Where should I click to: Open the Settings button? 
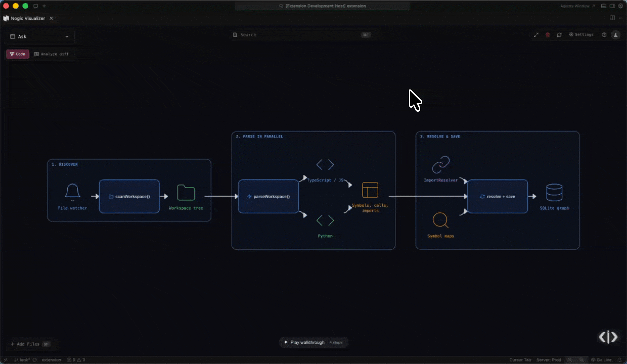coord(581,35)
